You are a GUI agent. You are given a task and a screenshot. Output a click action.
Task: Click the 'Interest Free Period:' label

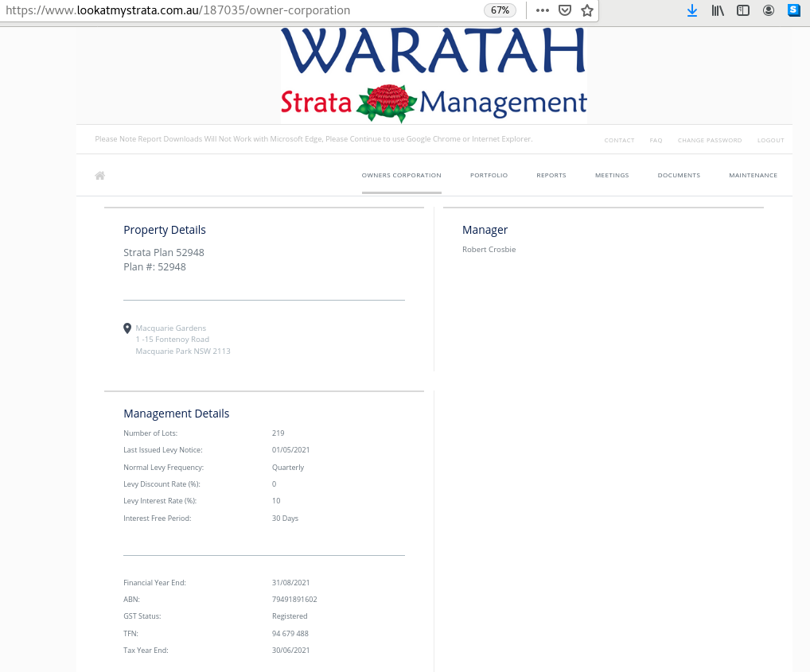coord(157,519)
